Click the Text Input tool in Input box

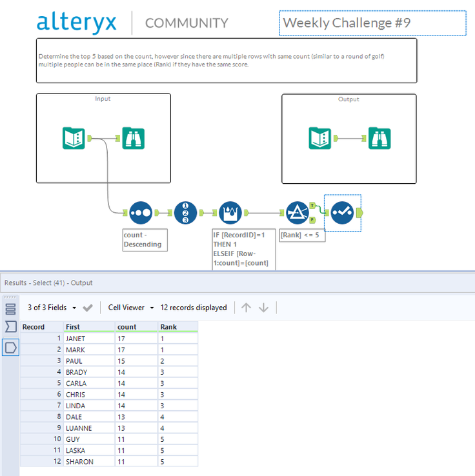pyautogui.click(x=74, y=138)
